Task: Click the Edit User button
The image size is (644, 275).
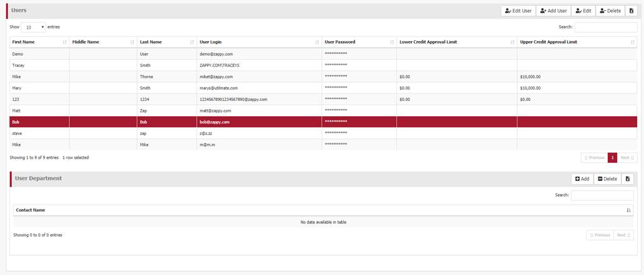Action: (517, 11)
